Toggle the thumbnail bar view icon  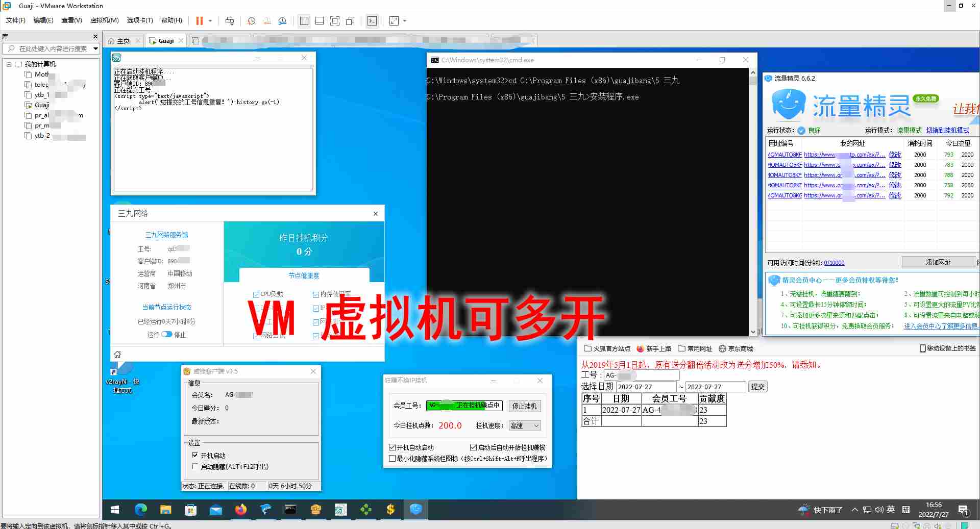pos(320,21)
